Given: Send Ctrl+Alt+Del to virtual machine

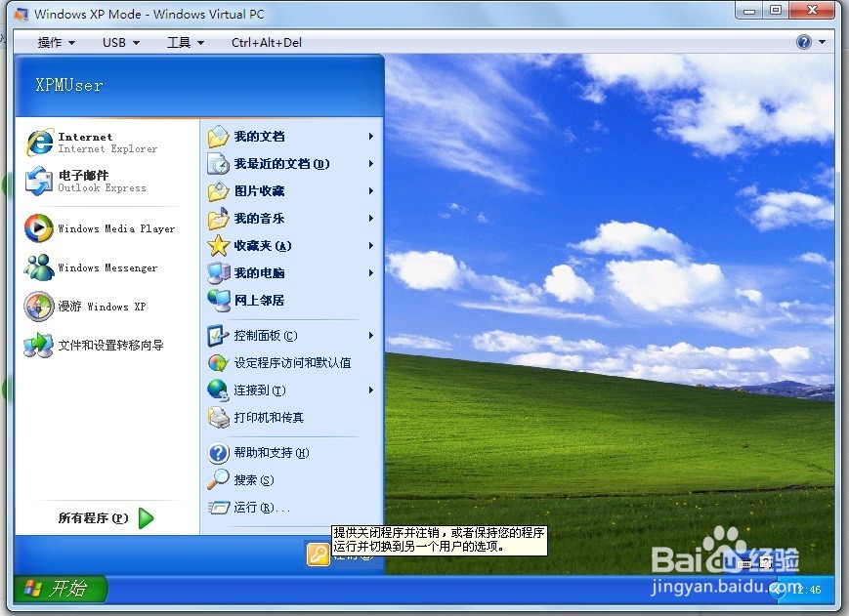Looking at the screenshot, I should pos(267,42).
